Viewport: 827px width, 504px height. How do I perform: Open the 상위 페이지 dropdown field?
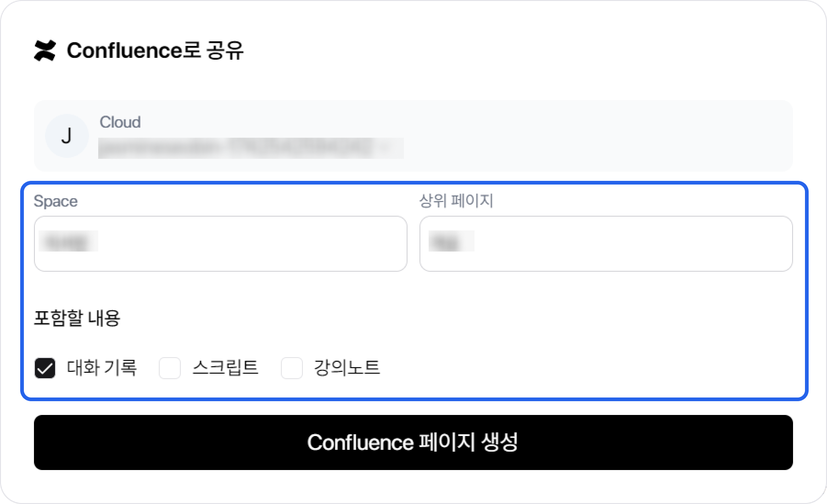pyautogui.click(x=606, y=244)
